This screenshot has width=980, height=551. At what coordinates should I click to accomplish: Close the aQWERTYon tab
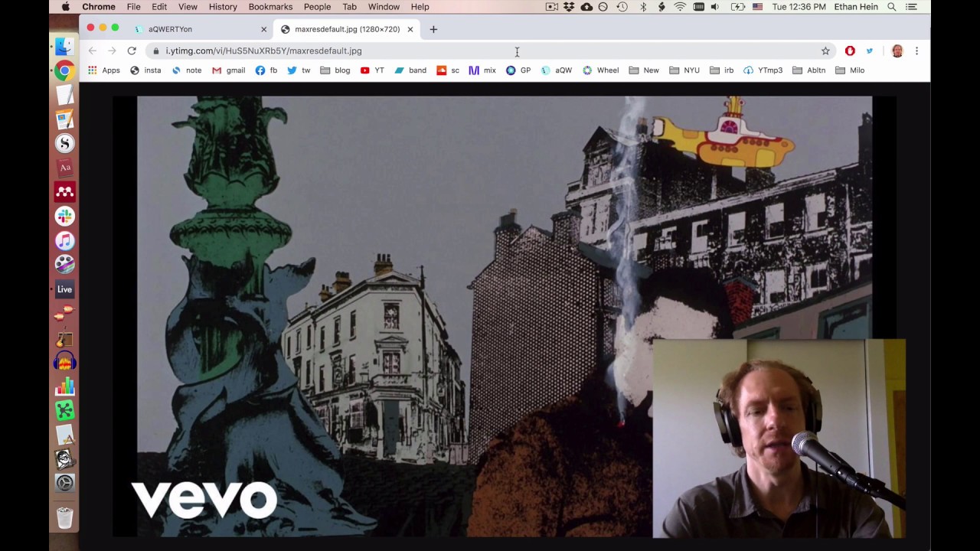coord(264,29)
